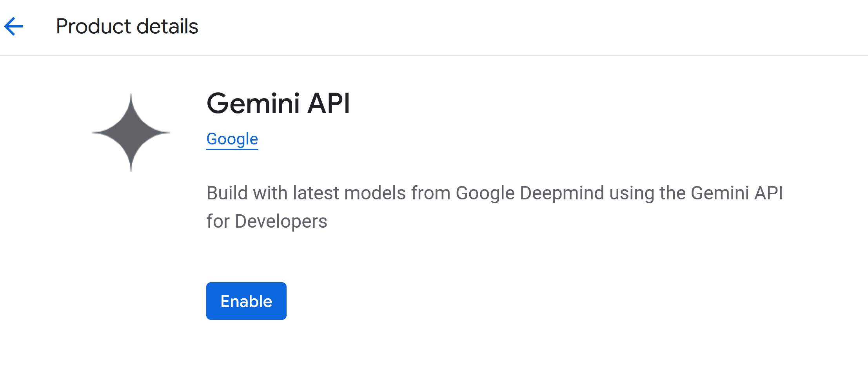Click the Product details heading
This screenshot has height=387, width=868.
[127, 27]
